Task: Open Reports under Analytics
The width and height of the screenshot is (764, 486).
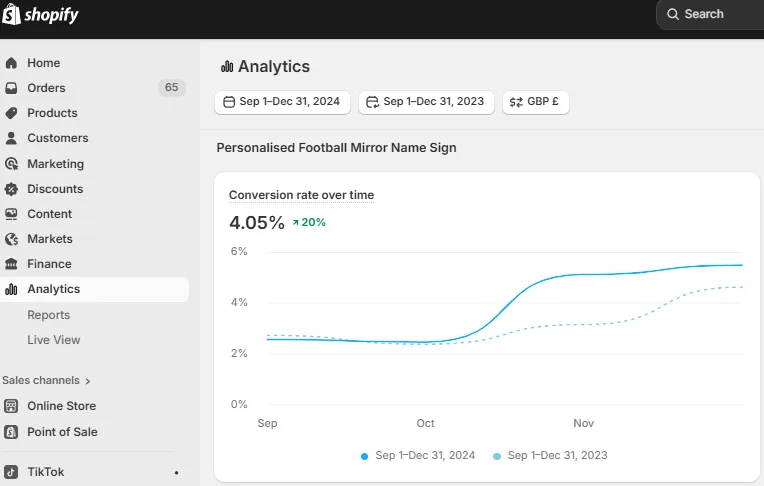Action: coord(48,315)
